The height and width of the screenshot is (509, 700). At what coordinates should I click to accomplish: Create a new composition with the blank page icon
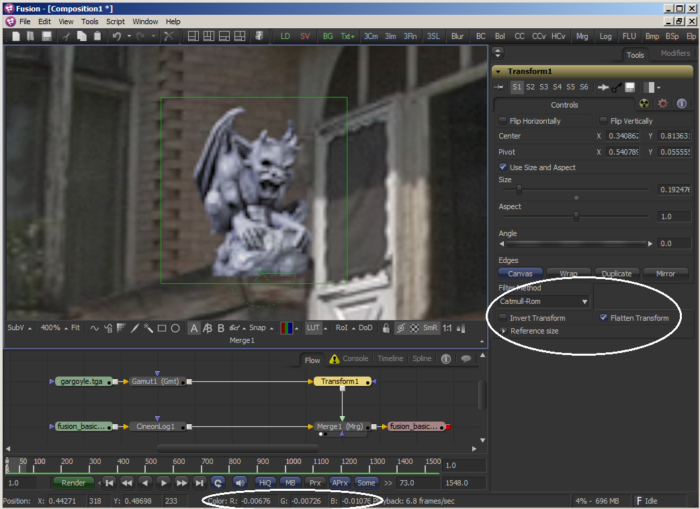tap(16, 36)
